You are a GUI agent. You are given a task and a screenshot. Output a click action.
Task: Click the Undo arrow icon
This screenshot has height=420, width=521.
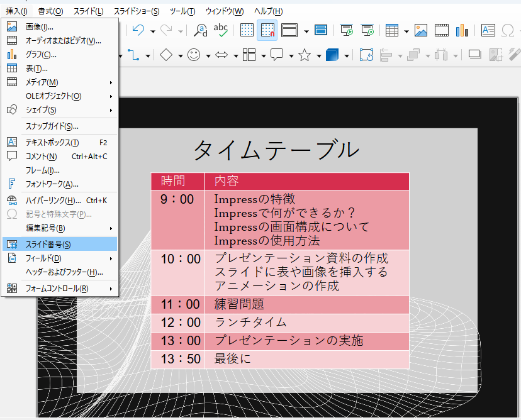138,30
